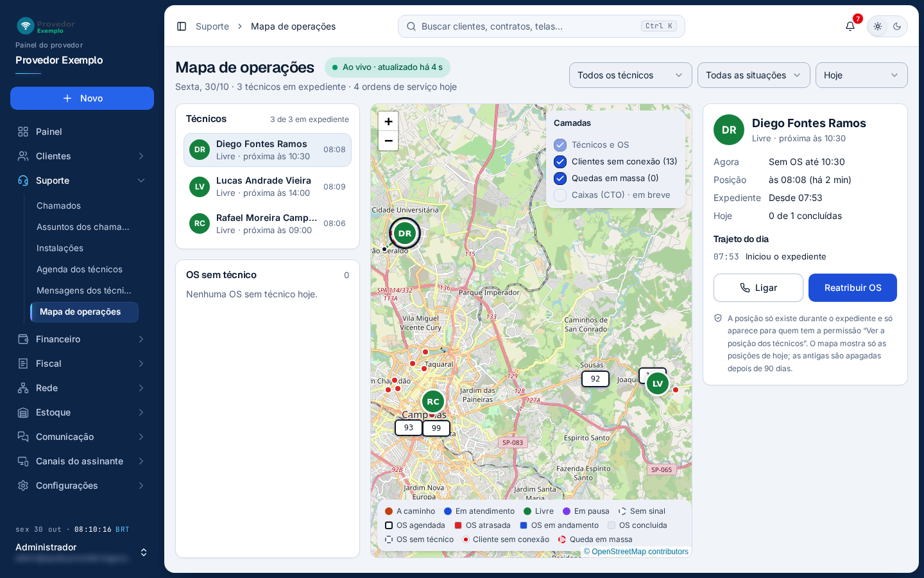Uncheck Clientes sem conexão layer

[x=560, y=162]
